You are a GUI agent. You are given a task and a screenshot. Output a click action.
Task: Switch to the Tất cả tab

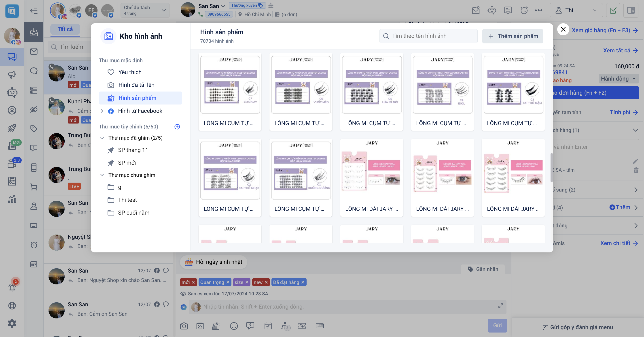(x=65, y=29)
